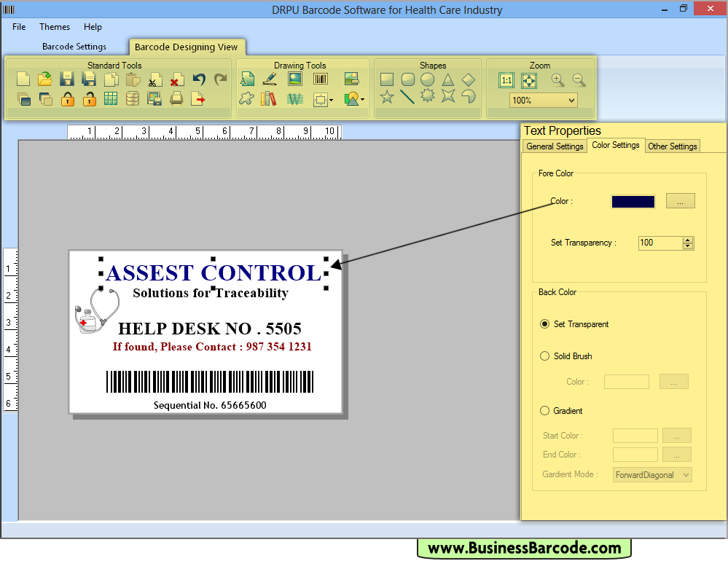This screenshot has height=561, width=728.
Task: Zoom out with the minus magnifier
Action: [579, 80]
